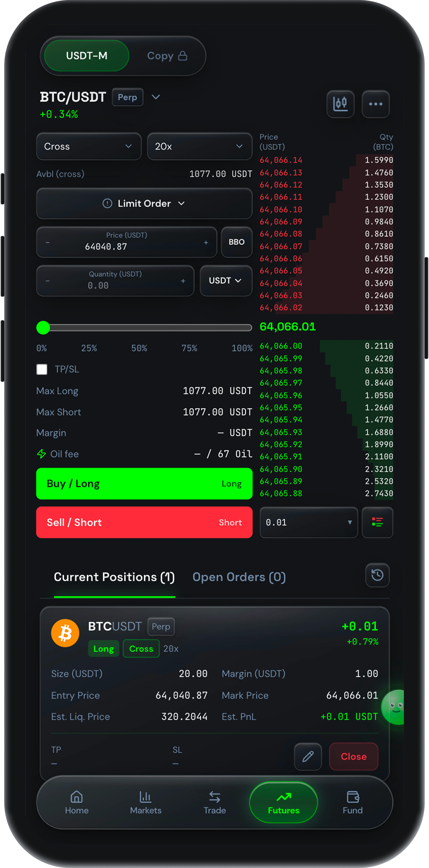Image resolution: width=429 pixels, height=868 pixels.
Task: Tap the Sell / Short button
Action: click(144, 522)
